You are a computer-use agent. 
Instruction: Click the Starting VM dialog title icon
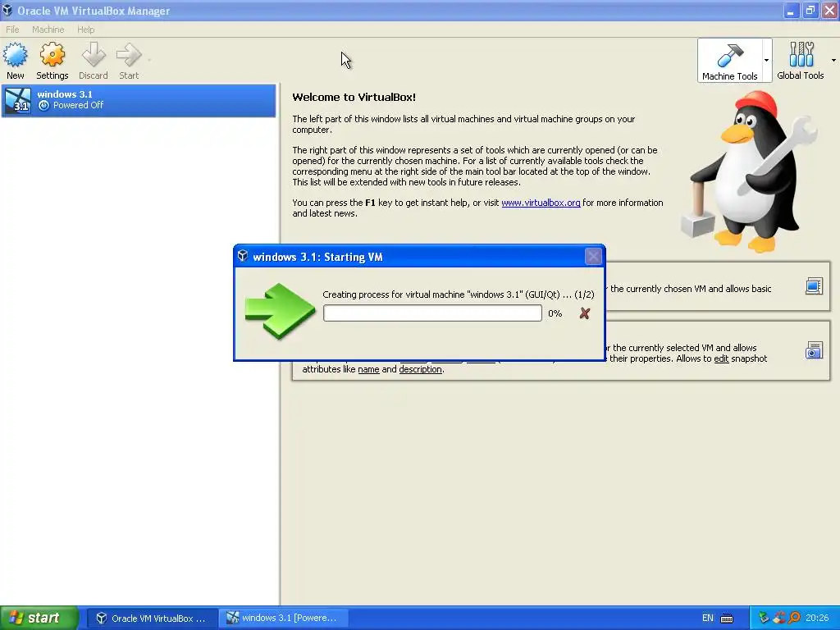243,256
